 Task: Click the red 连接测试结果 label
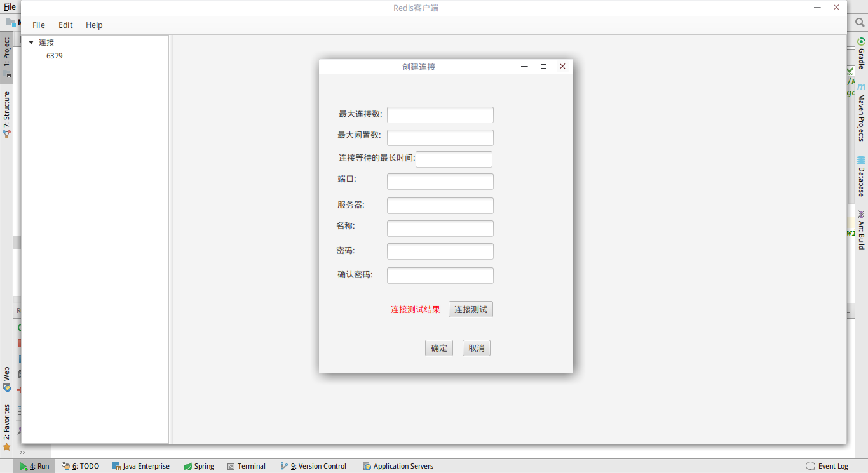[x=416, y=310]
